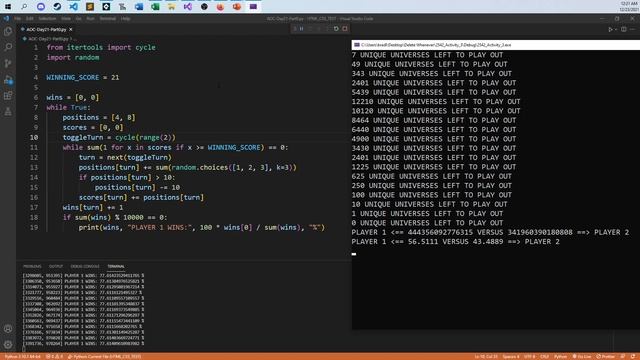Click AOC-Day21-PartII.py in the breadcrumb
The width and height of the screenshot is (640, 360).
pos(48,39)
